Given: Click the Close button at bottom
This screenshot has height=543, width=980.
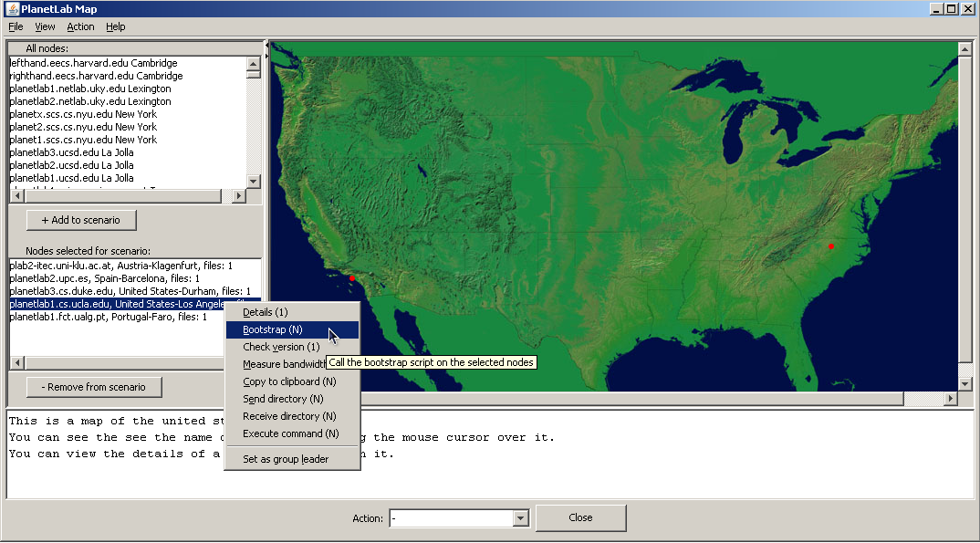Looking at the screenshot, I should (580, 517).
